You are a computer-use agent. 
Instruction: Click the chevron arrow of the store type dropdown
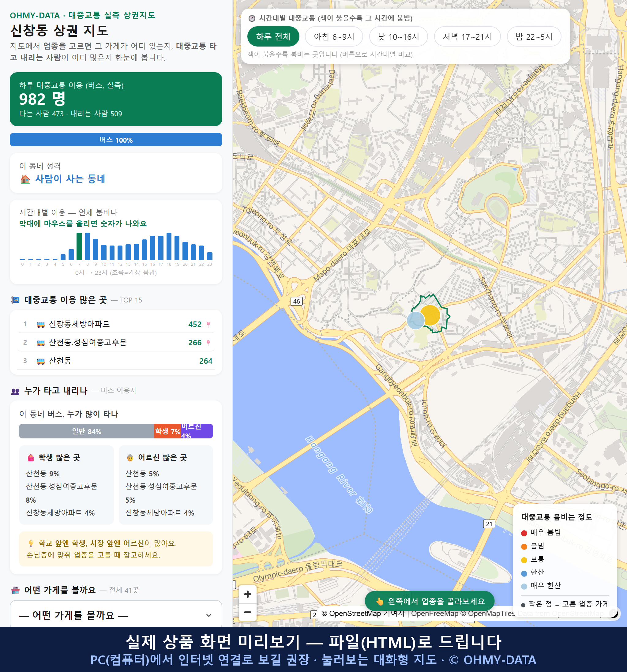[x=209, y=616]
